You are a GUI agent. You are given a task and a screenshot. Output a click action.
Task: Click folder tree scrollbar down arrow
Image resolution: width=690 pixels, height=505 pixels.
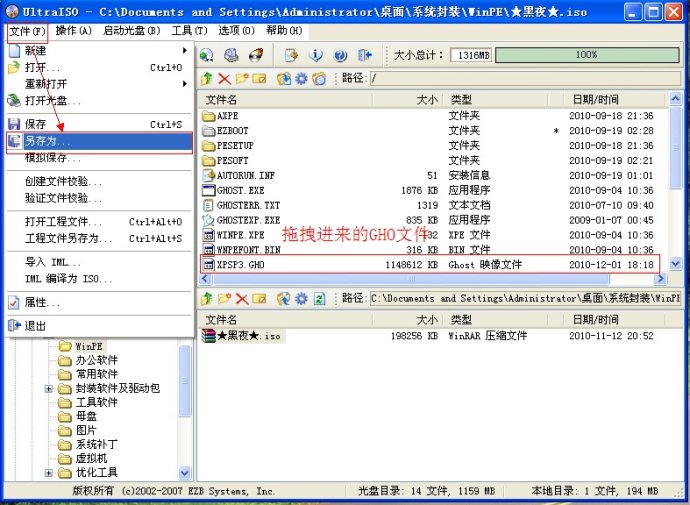185,473
